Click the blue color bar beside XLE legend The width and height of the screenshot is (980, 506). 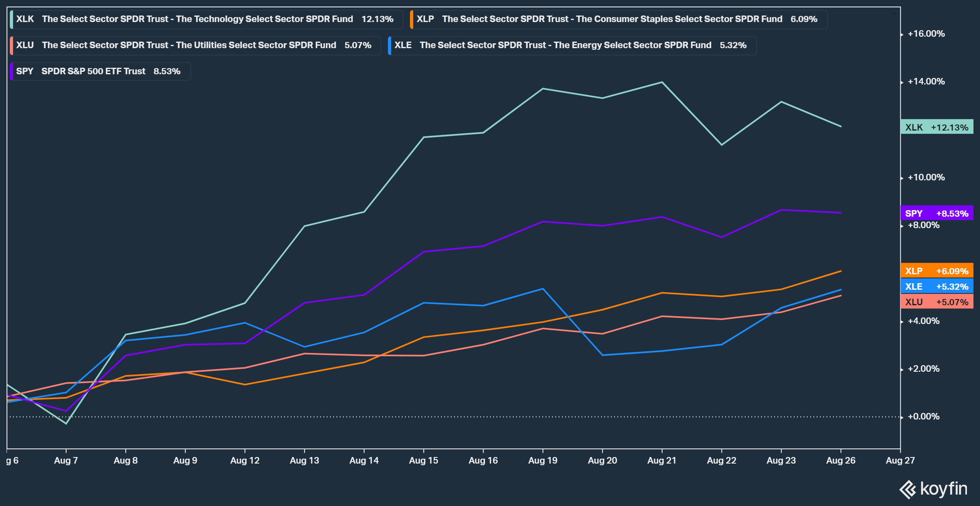[x=390, y=45]
